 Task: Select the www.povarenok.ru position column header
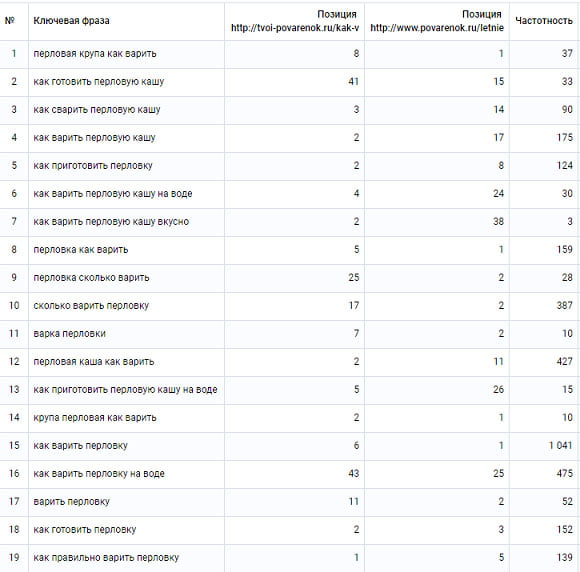point(437,21)
